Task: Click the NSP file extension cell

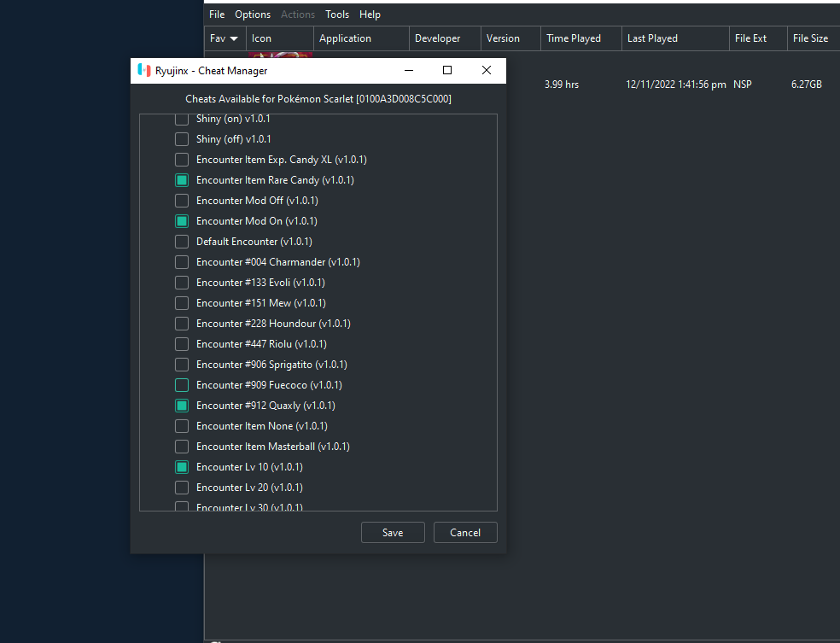Action: pos(743,85)
